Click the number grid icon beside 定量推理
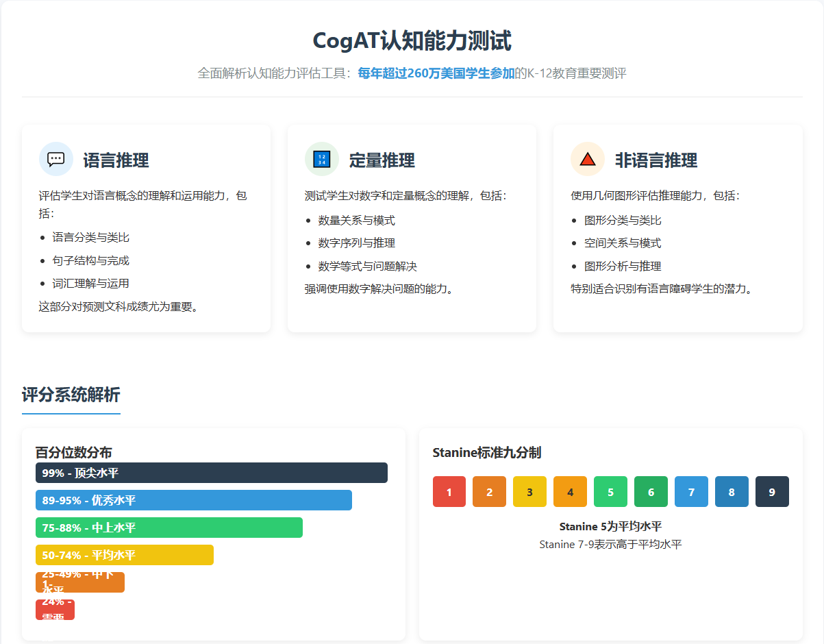 coord(322,159)
